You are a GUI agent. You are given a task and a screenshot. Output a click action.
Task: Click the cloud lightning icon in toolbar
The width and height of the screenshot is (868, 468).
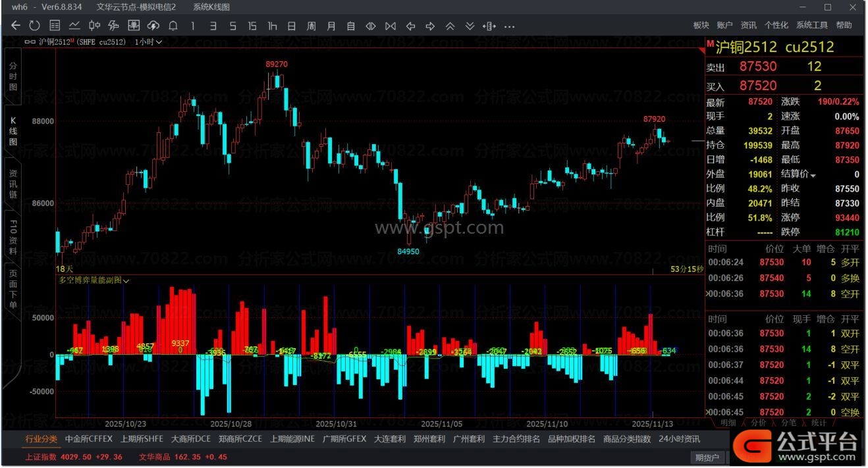153,26
